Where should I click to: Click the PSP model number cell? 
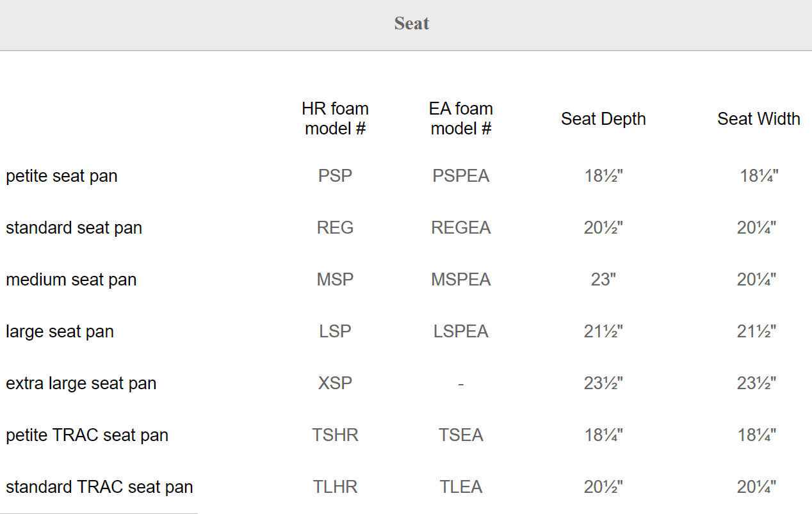(335, 176)
